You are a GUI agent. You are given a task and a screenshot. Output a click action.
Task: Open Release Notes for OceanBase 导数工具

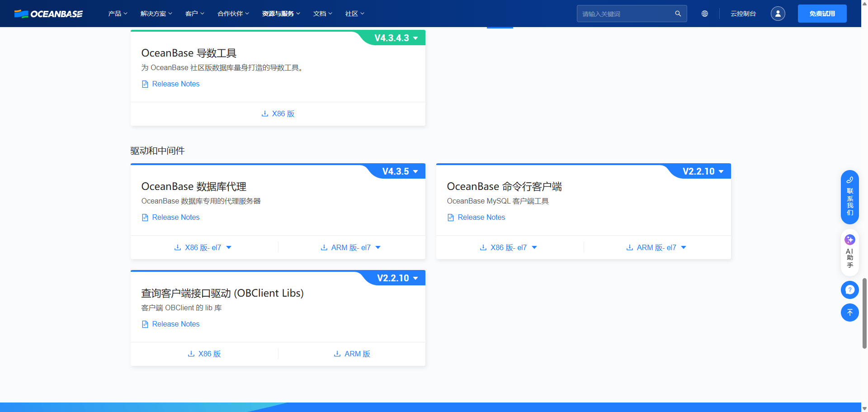pyautogui.click(x=175, y=84)
